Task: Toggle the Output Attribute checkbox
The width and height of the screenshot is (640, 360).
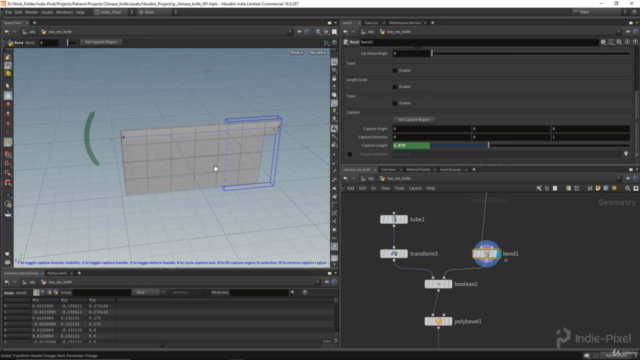Action: [350, 154]
